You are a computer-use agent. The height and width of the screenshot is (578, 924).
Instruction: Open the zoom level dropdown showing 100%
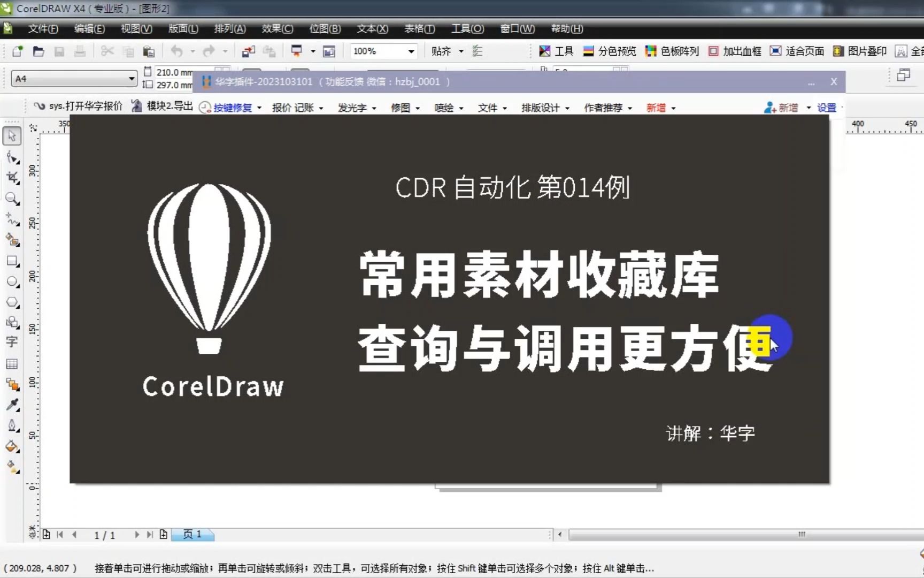[410, 51]
